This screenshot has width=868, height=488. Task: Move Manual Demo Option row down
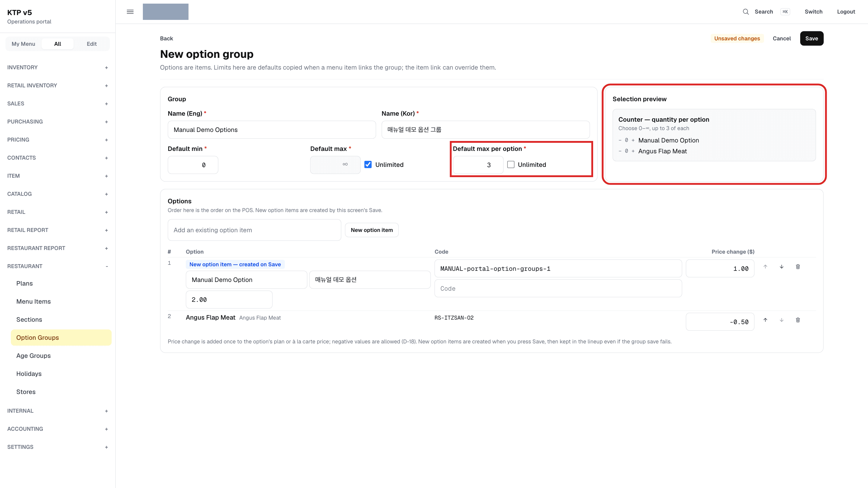(x=782, y=267)
